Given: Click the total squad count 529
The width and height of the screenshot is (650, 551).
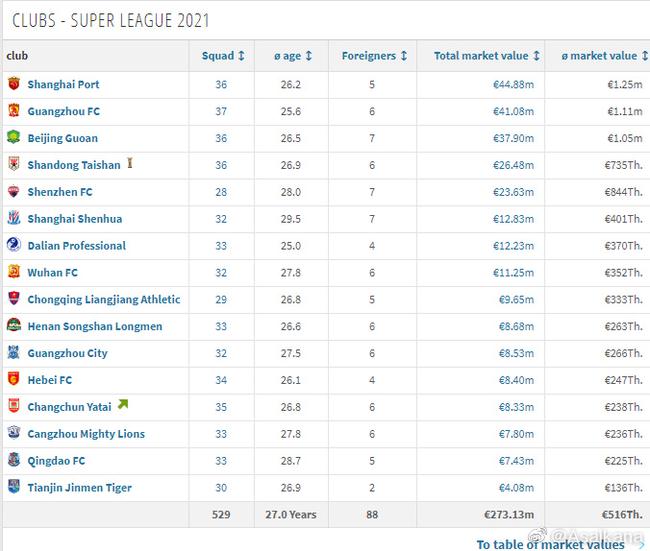Looking at the screenshot, I should (221, 515).
